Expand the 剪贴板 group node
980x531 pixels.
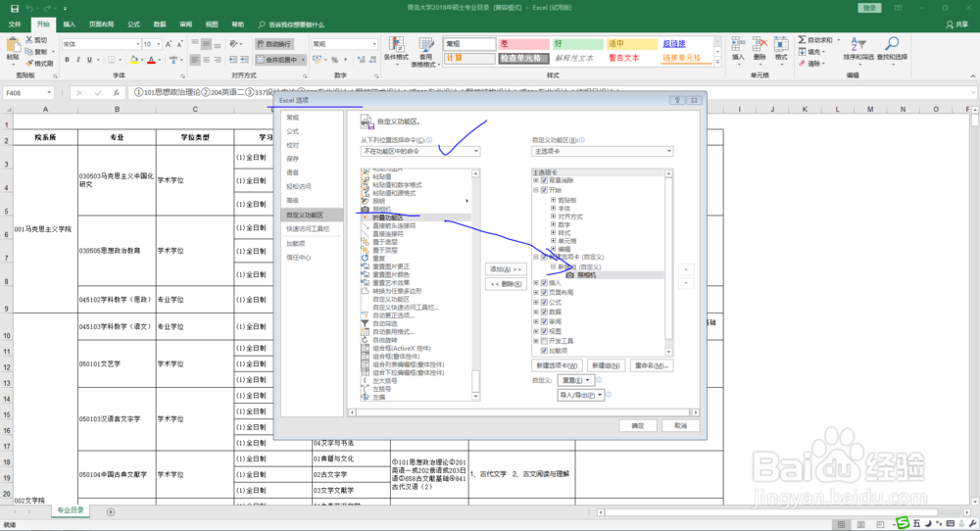coord(553,201)
